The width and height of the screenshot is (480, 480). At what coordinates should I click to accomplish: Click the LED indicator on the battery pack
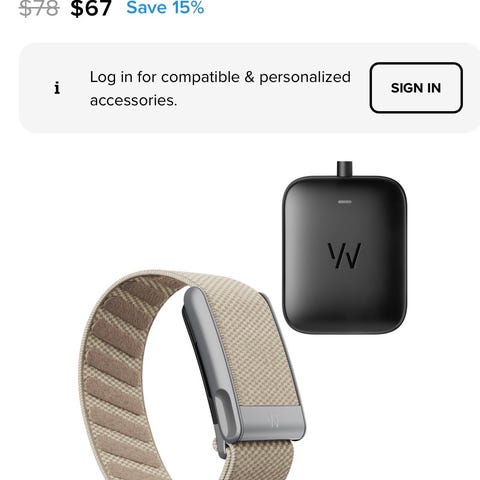tap(345, 202)
